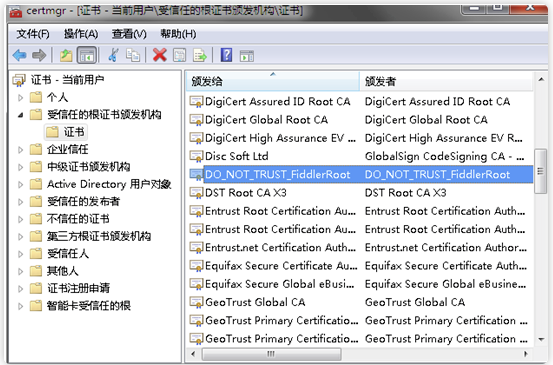553x365 pixels.
Task: Select DigiCert High Assurance EV certificate row
Action: (360, 138)
